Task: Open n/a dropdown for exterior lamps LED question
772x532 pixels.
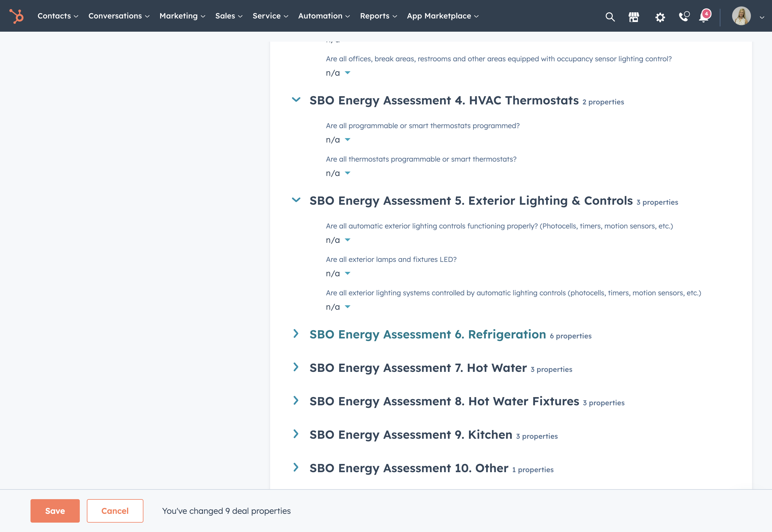Action: point(338,274)
